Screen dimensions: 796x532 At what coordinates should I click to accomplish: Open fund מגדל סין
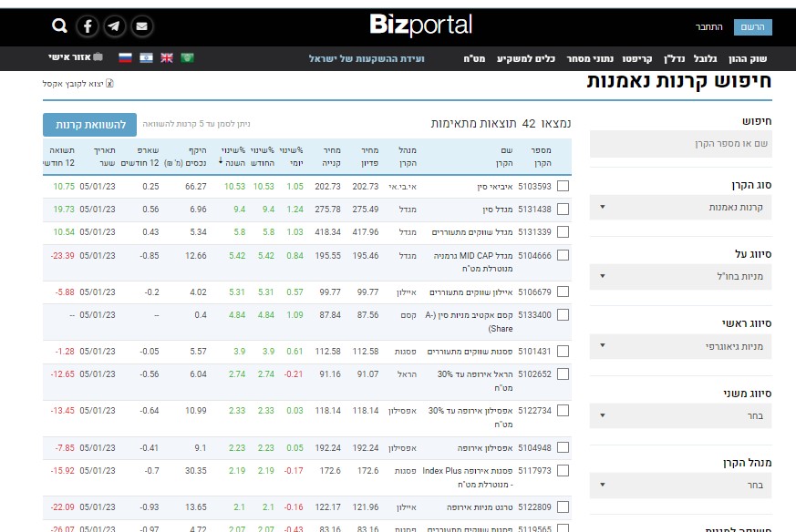click(x=498, y=210)
